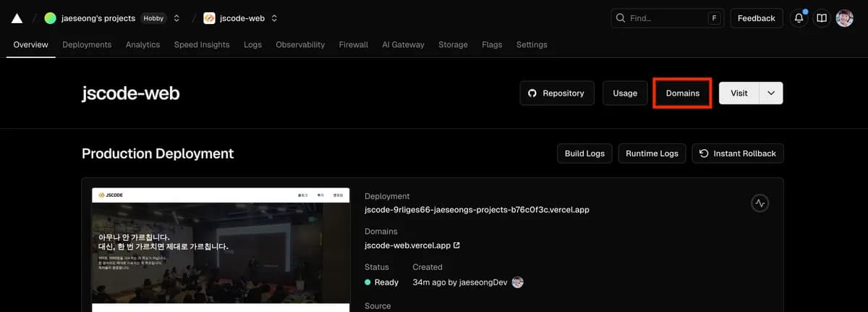
Task: Click the activity pulse icon
Action: (x=759, y=203)
